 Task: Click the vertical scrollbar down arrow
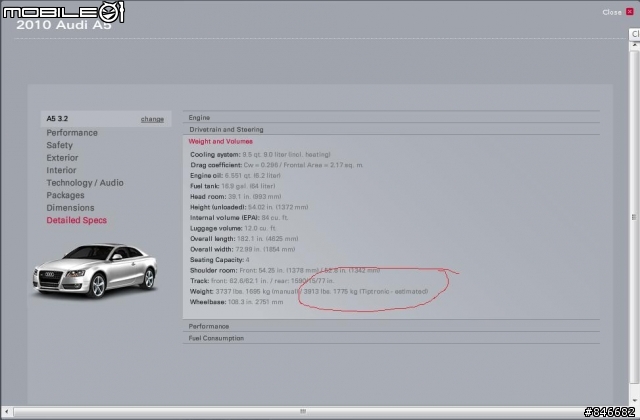(635, 401)
